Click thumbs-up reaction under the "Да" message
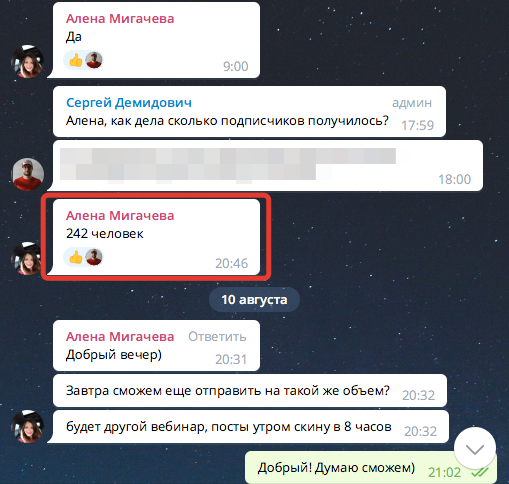This screenshot has width=509, height=484. pos(76,60)
